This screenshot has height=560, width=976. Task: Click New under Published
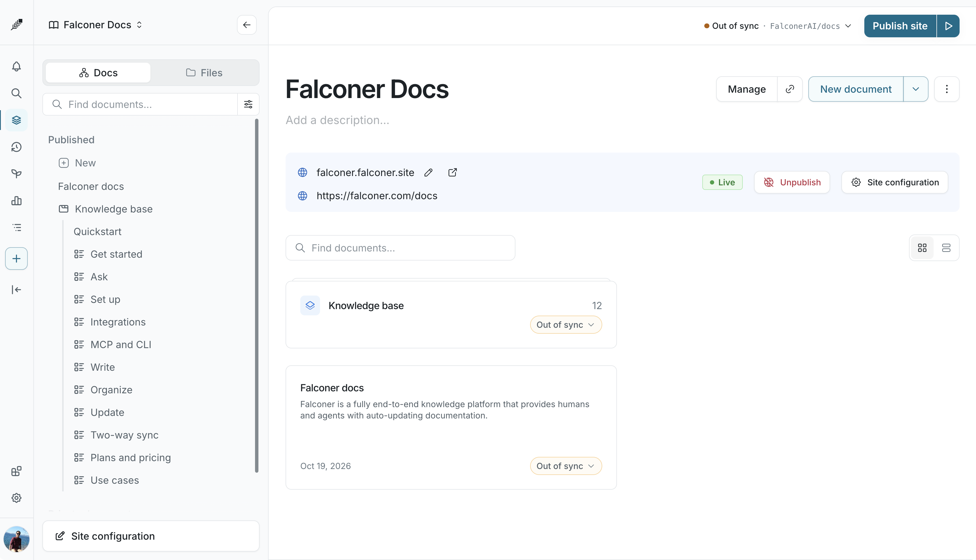tap(77, 163)
